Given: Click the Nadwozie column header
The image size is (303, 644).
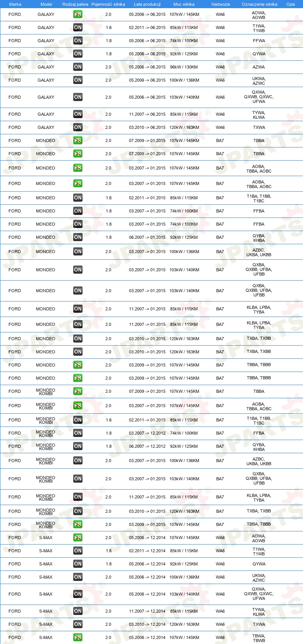Looking at the screenshot, I should point(221,4).
